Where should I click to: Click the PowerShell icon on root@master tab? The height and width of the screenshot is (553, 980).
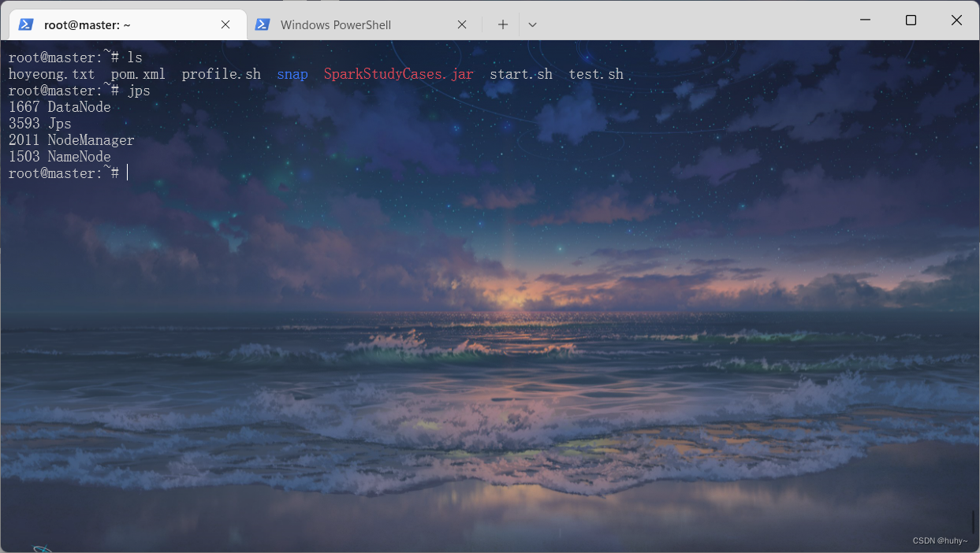click(x=26, y=24)
